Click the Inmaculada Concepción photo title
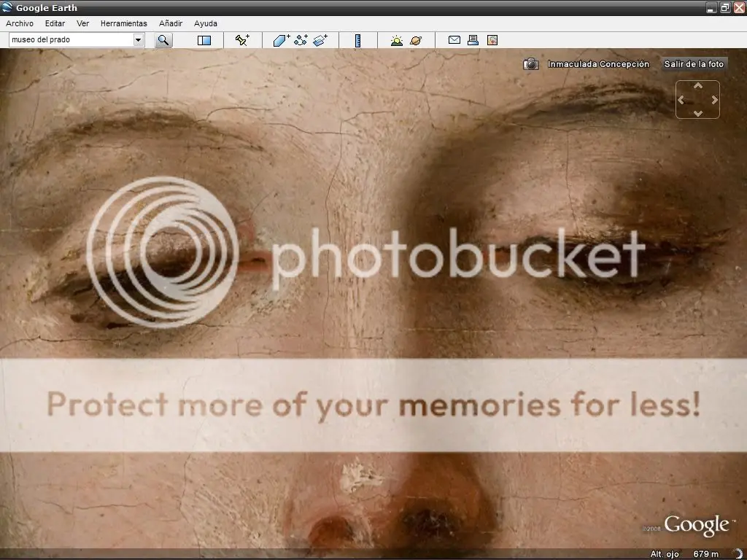747x560 pixels. (x=598, y=64)
